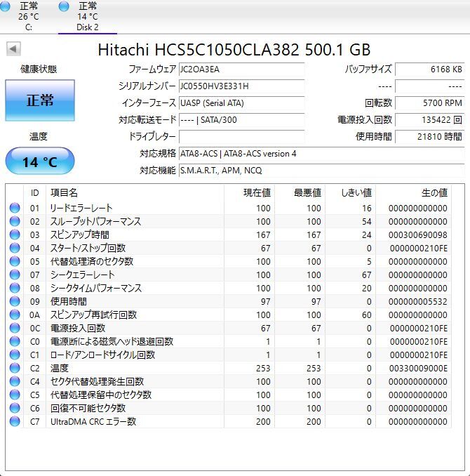Click the ID column header
Screen dimensions: 470x476
coord(34,193)
